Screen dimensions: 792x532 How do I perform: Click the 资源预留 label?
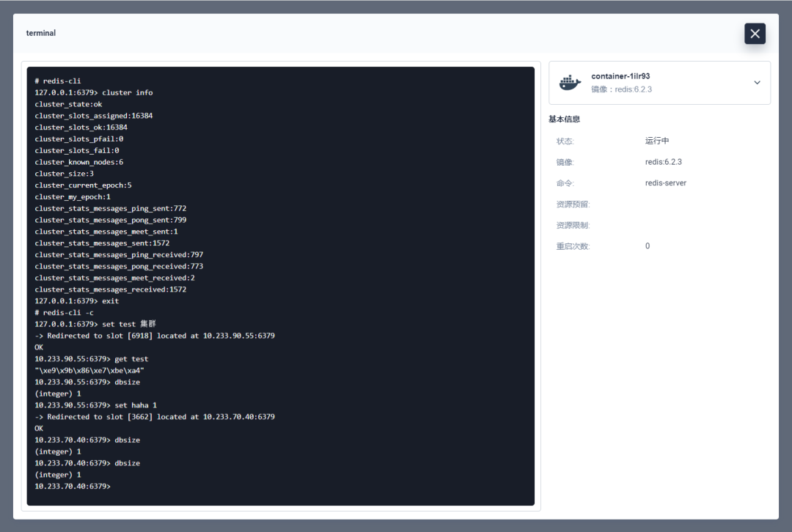pos(573,204)
